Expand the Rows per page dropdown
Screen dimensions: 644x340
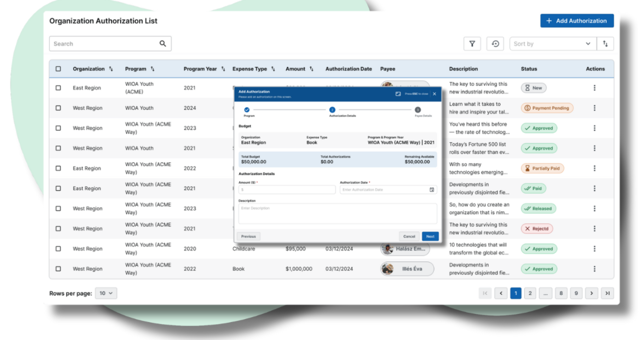point(106,293)
